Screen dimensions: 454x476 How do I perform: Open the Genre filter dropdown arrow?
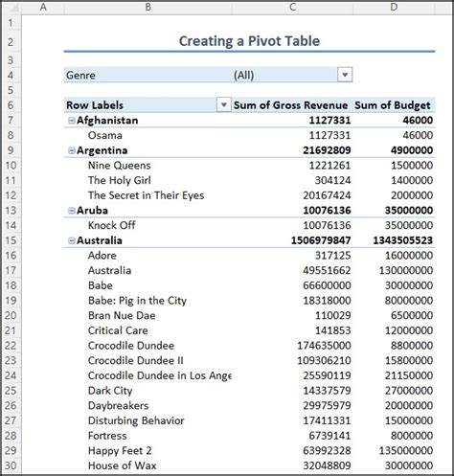(x=345, y=75)
